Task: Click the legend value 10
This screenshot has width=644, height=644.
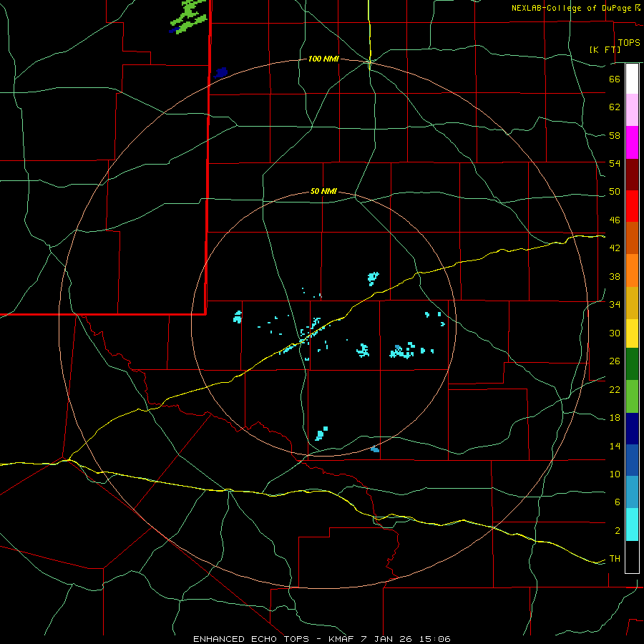Action: coord(615,474)
